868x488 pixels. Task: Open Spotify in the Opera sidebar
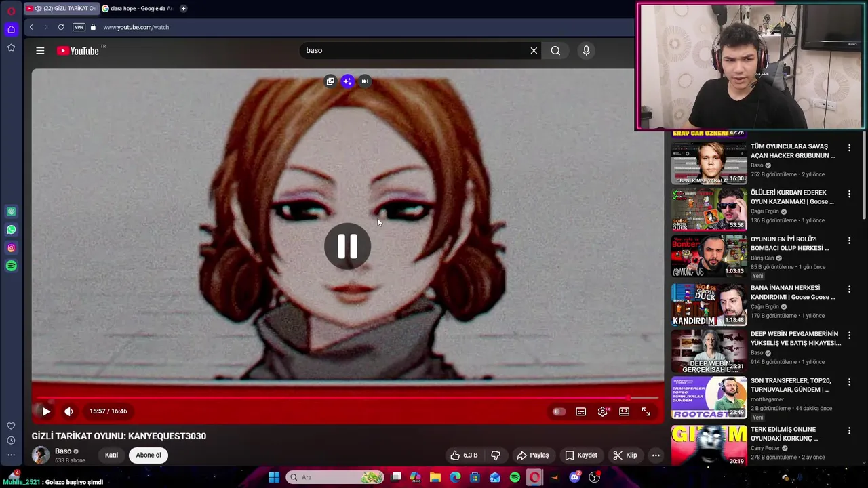[11, 266]
